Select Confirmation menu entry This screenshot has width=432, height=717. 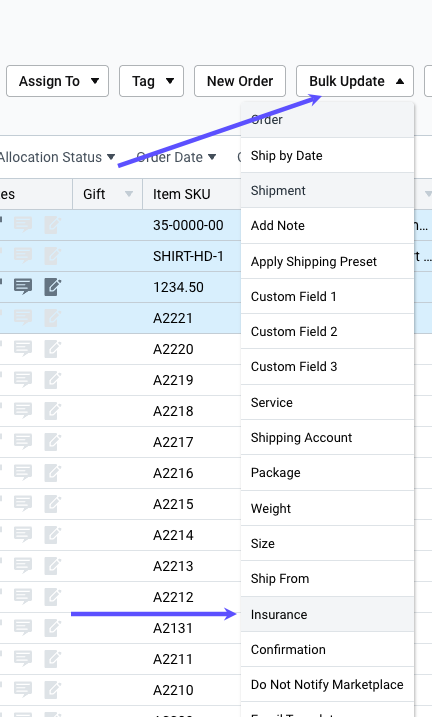(327, 649)
